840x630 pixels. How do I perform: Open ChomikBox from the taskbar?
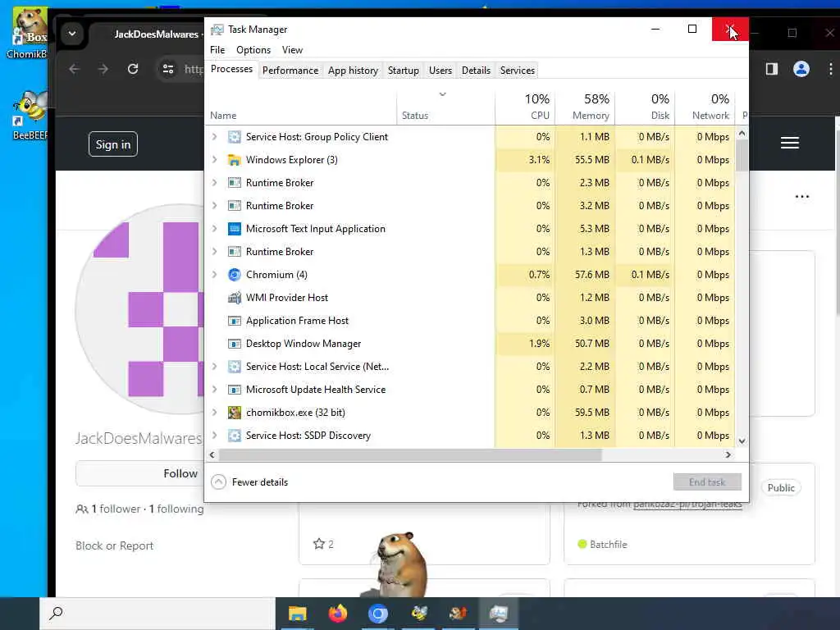[x=458, y=614]
